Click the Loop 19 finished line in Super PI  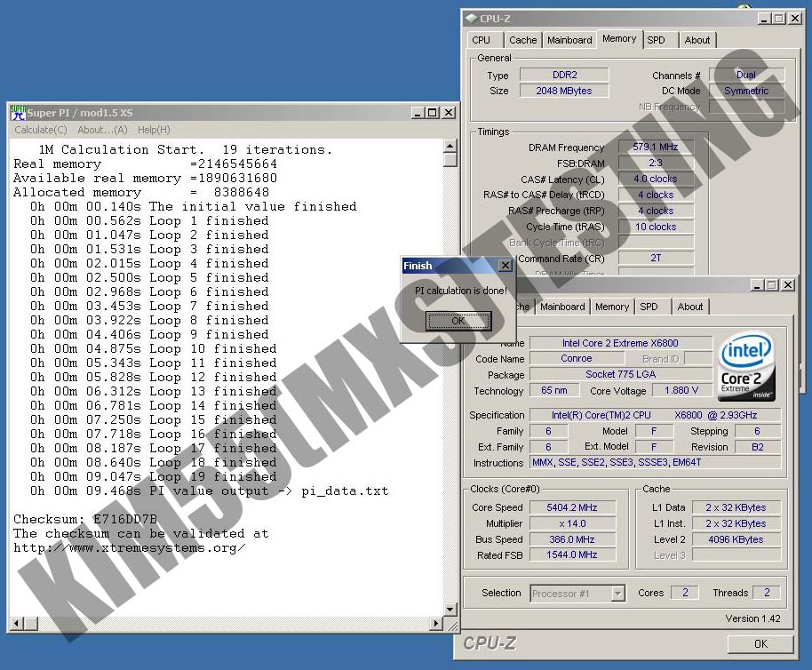tap(154, 476)
